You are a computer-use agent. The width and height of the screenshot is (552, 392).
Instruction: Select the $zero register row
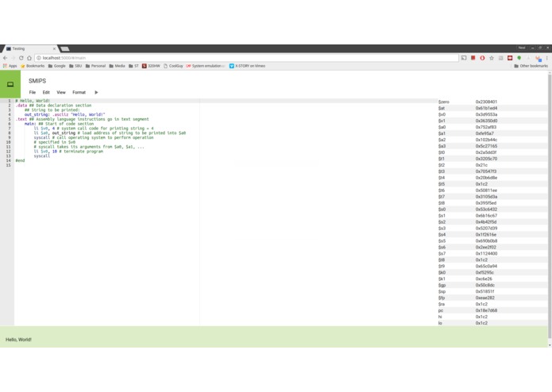[x=492, y=102]
